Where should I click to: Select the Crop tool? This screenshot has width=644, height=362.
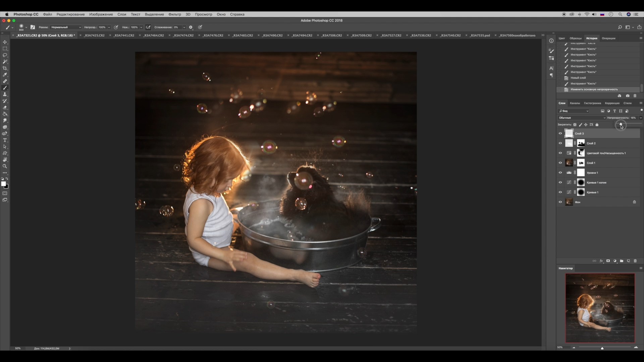coord(5,68)
